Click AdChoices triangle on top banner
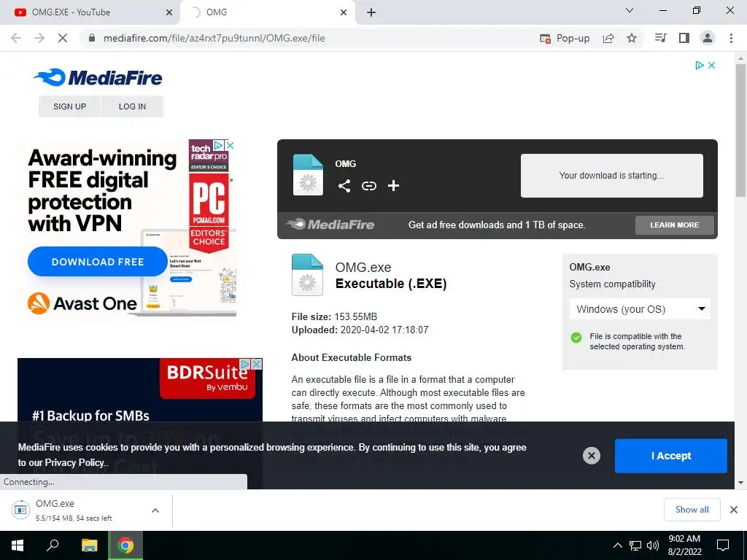Image resolution: width=747 pixels, height=560 pixels. tap(700, 65)
